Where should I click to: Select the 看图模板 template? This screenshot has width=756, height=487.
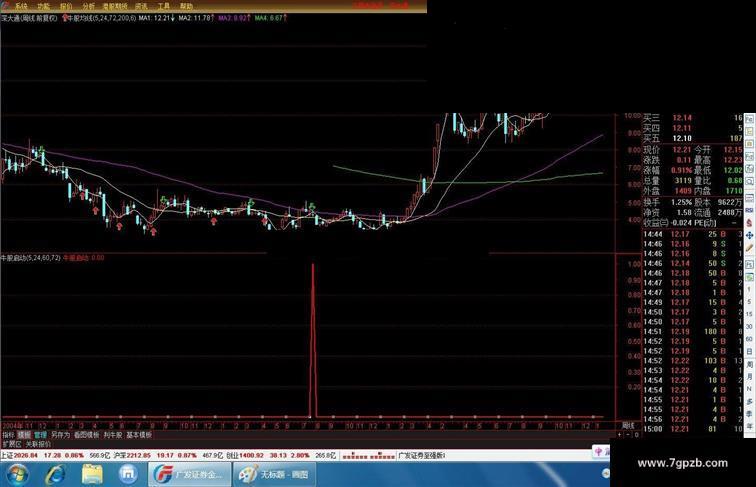click(86, 435)
